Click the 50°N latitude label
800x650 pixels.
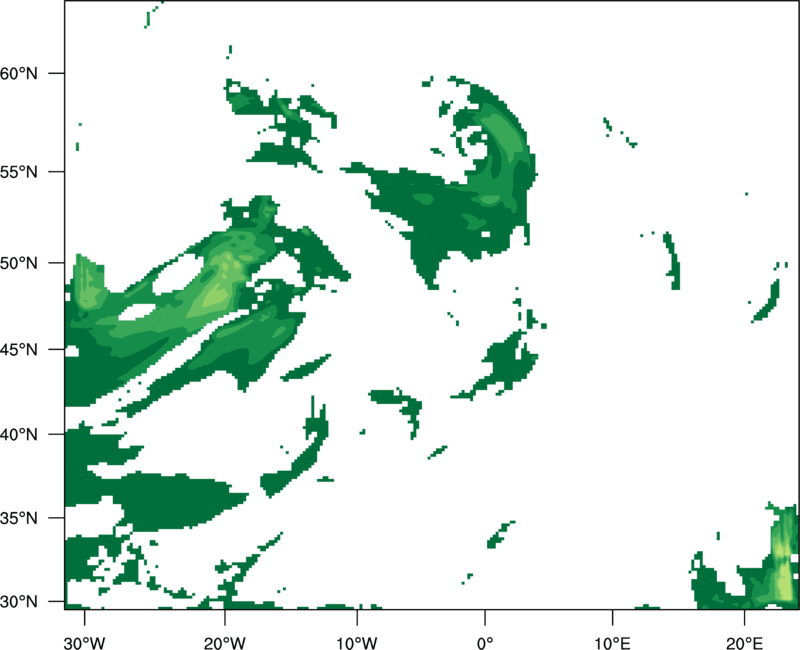[x=18, y=263]
